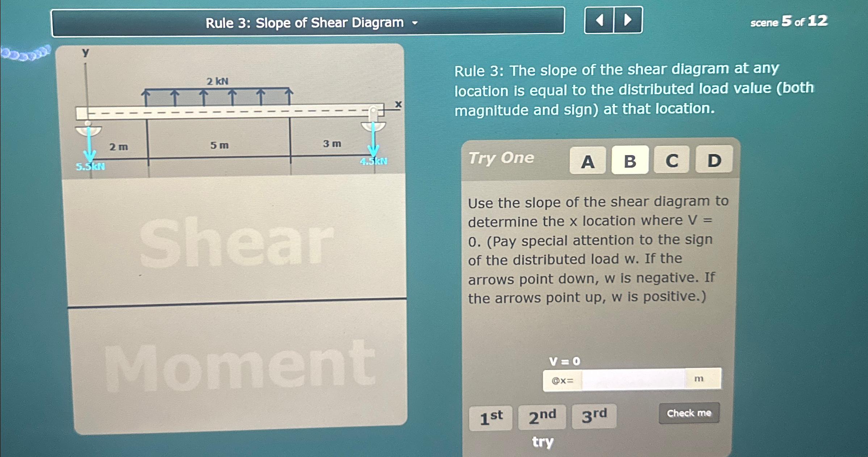
Task: Click the 1st try button
Action: click(x=491, y=418)
